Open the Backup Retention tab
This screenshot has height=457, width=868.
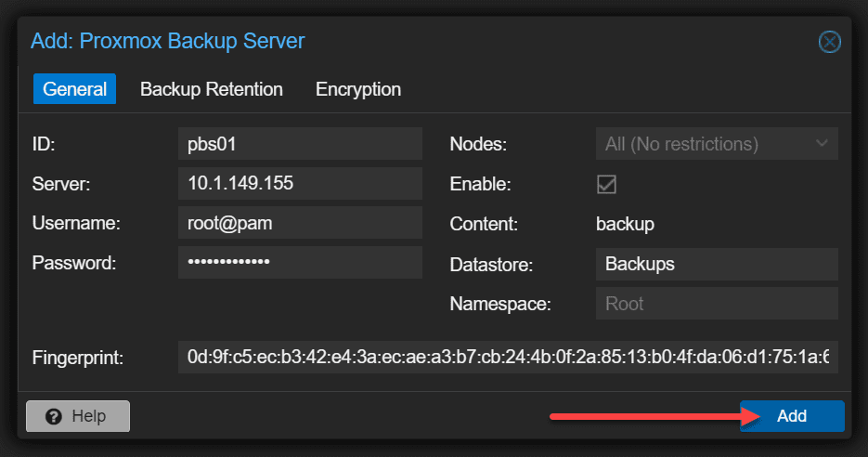[x=212, y=89]
